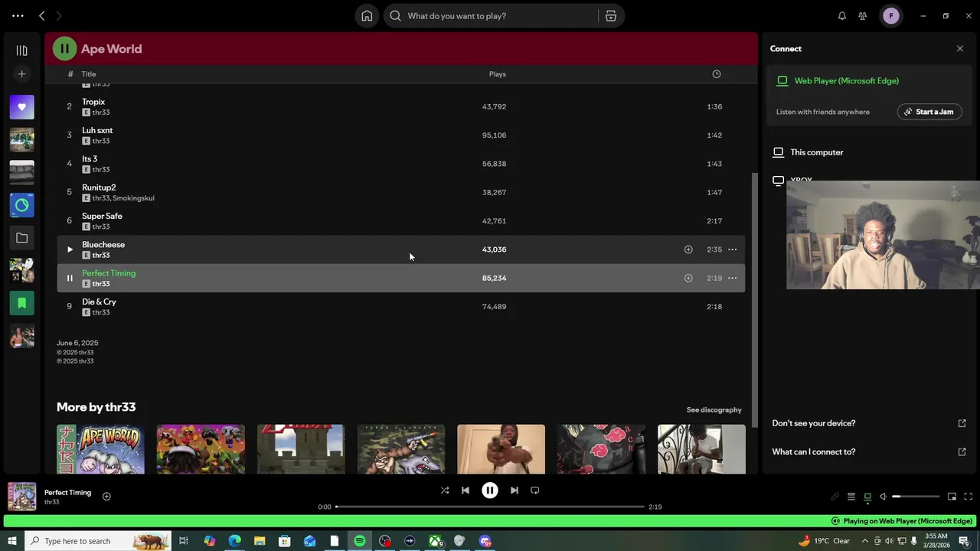The image size is (980, 551).
Task: Enter full screen player view
Action: coord(968,497)
